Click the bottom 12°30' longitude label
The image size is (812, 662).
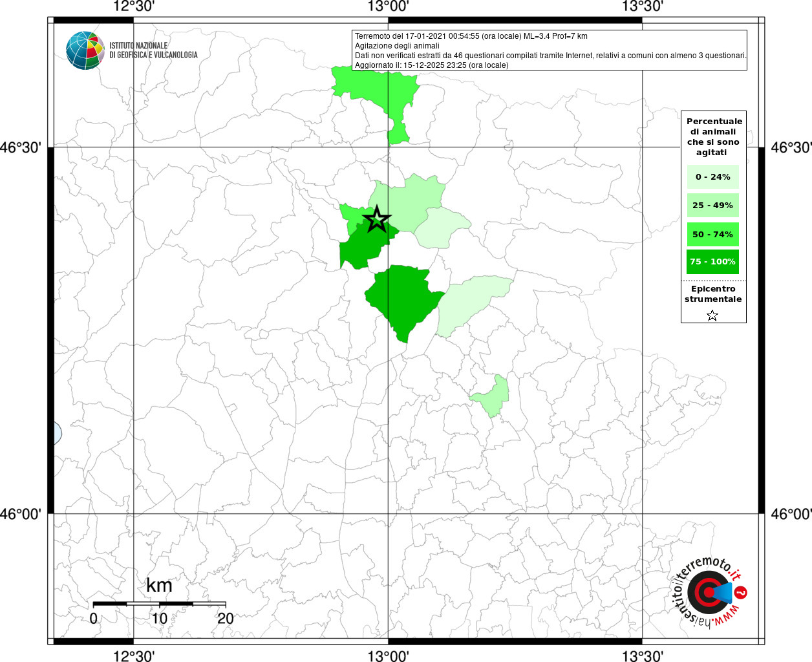(133, 656)
